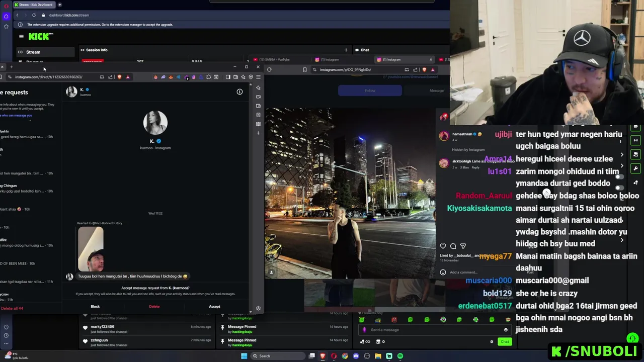Open Windows Start menu
This screenshot has width=644, height=362.
pyautogui.click(x=244, y=356)
